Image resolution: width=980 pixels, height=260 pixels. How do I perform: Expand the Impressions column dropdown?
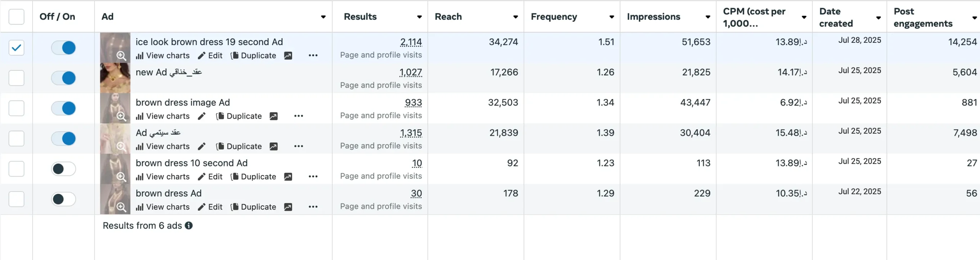[707, 17]
